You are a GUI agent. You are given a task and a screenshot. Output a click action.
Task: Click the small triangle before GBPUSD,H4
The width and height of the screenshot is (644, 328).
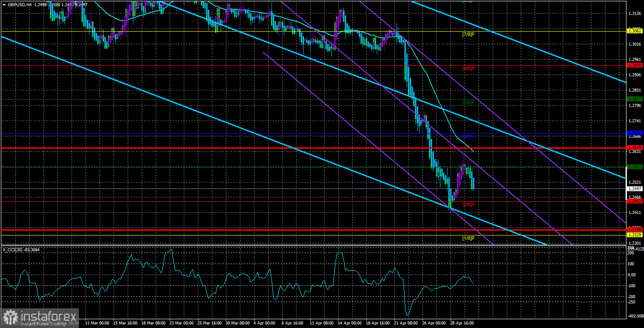(x=4, y=4)
